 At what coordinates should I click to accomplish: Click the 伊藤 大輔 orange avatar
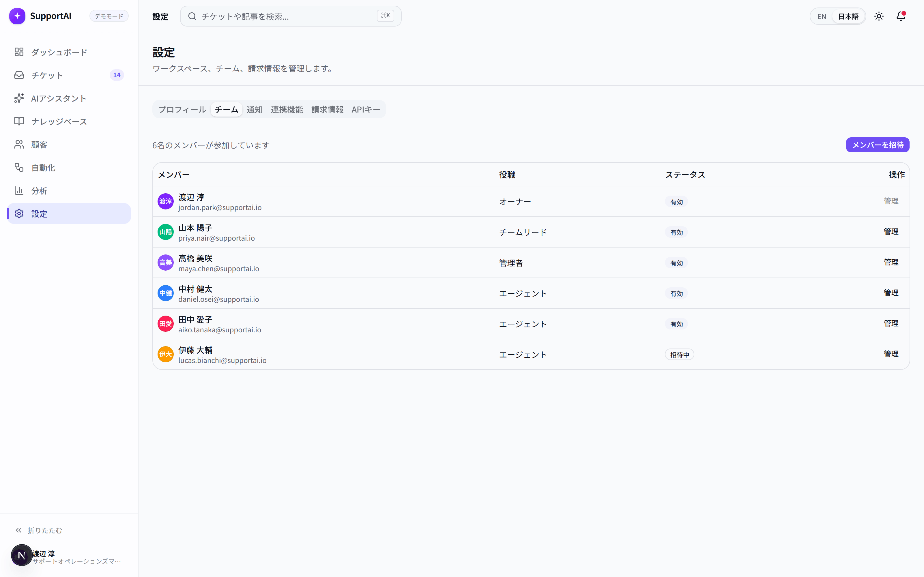coord(166,354)
